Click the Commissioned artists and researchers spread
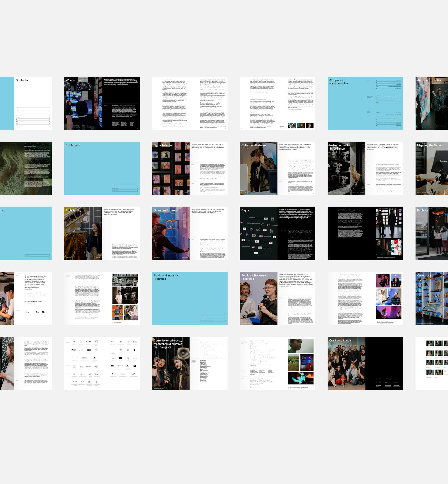The width and height of the screenshot is (448, 484). coord(189,364)
